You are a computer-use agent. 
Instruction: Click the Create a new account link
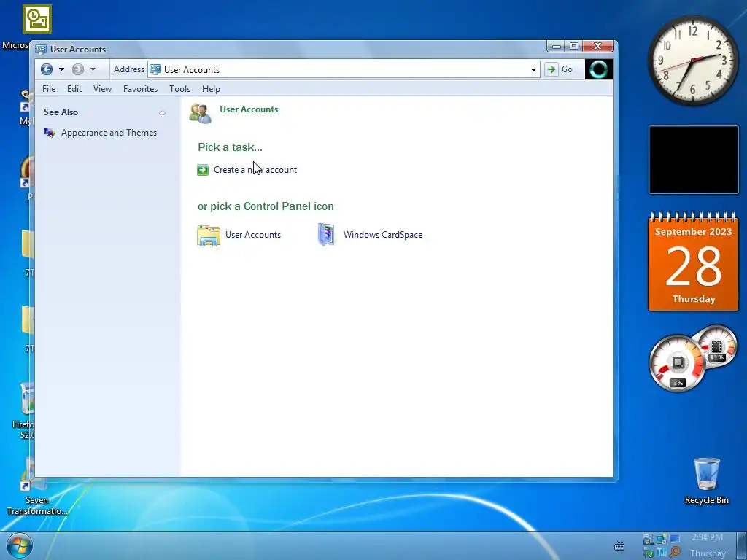tap(255, 170)
